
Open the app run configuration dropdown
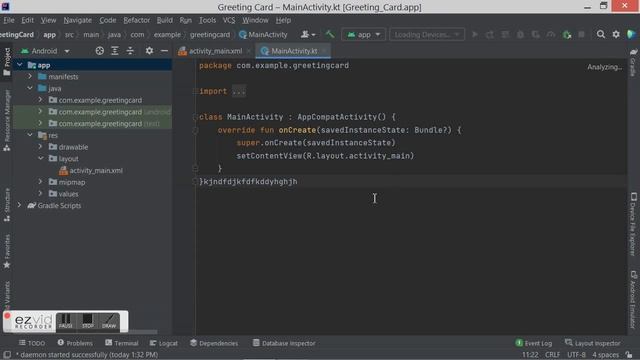click(363, 35)
